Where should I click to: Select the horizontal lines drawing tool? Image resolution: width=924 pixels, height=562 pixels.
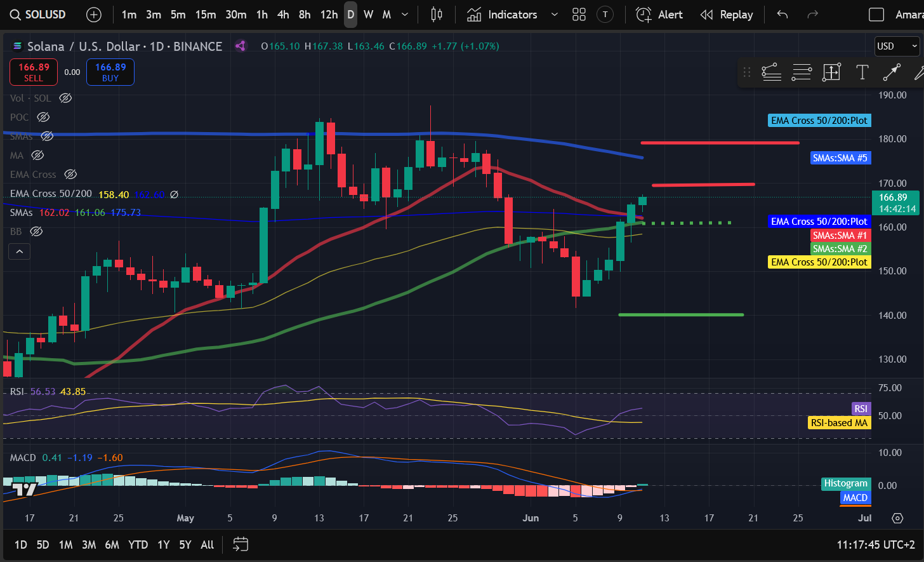[802, 72]
